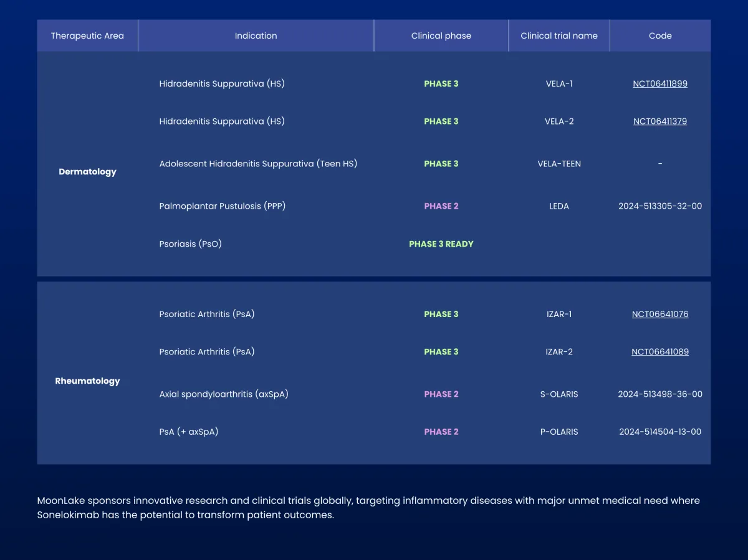This screenshot has height=560, width=748.
Task: Click the Axial spondyloarthritis (axSpA) indication
Action: click(x=223, y=394)
